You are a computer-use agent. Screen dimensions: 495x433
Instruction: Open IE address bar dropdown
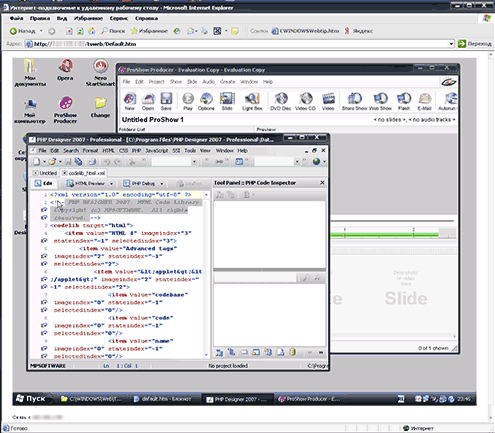[451, 44]
